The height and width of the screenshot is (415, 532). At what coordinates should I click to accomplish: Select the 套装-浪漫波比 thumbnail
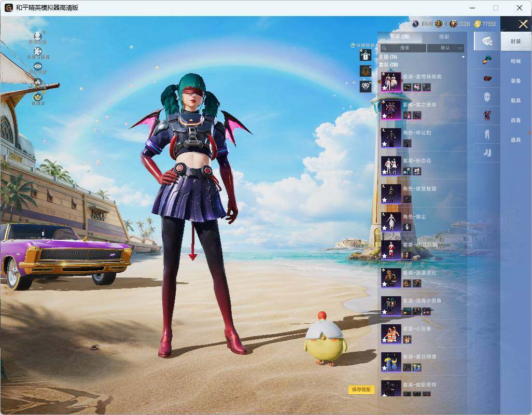[391, 278]
